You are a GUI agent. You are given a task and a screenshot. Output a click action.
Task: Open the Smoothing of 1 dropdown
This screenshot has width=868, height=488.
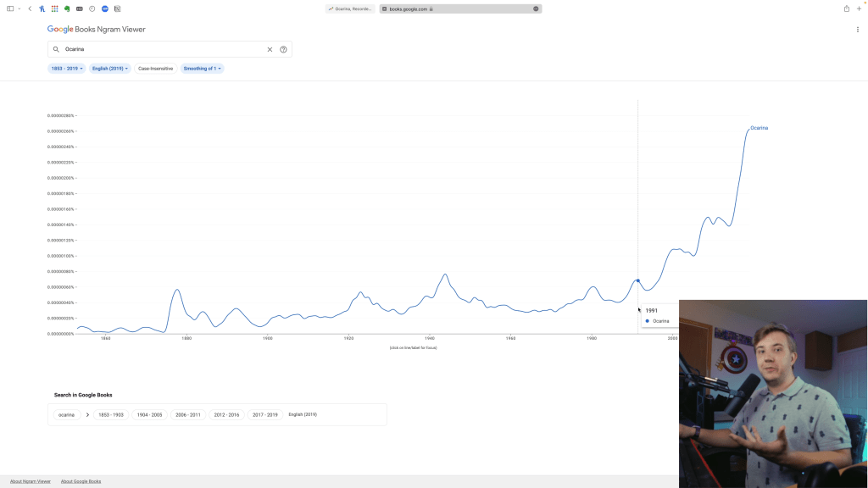202,69
